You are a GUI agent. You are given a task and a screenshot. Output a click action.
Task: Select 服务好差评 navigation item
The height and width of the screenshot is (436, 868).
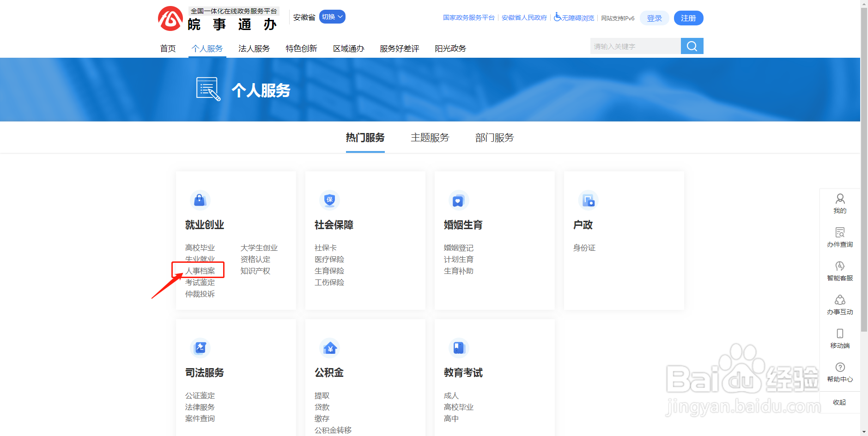(400, 48)
